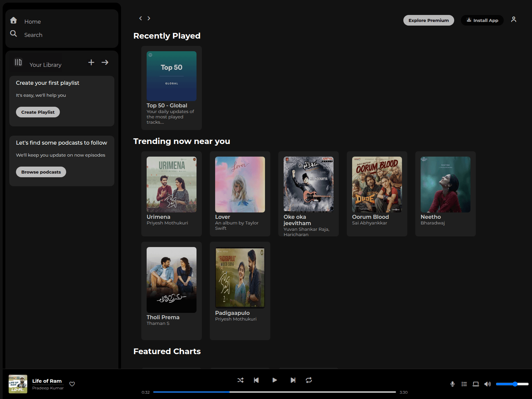Open the Home icon in sidebar
Image resolution: width=532 pixels, height=399 pixels.
pos(13,20)
